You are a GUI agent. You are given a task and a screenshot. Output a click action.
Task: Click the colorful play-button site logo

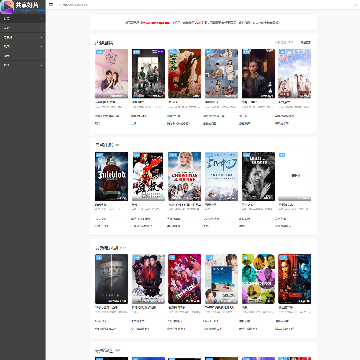coord(7,7)
